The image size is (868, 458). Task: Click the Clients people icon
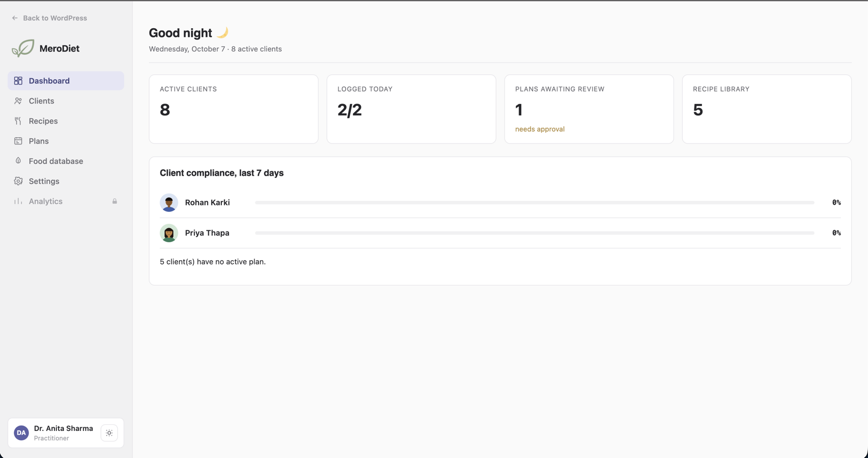18,101
